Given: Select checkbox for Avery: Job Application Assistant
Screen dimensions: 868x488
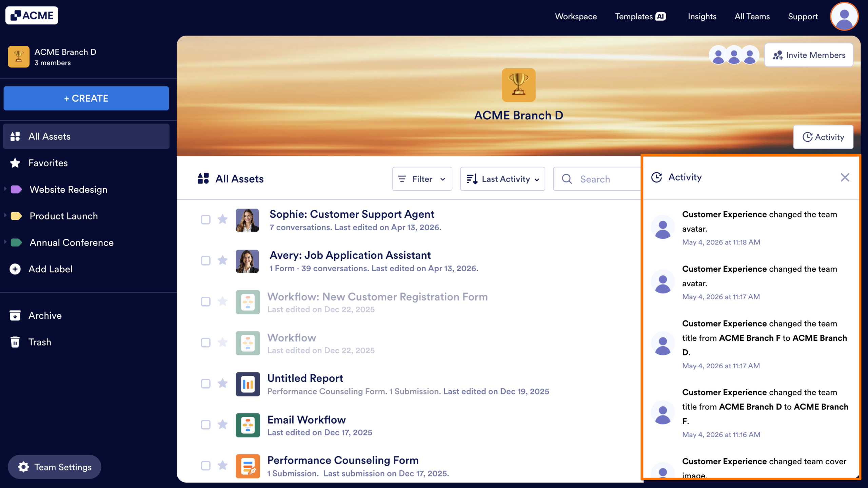Looking at the screenshot, I should [205, 260].
